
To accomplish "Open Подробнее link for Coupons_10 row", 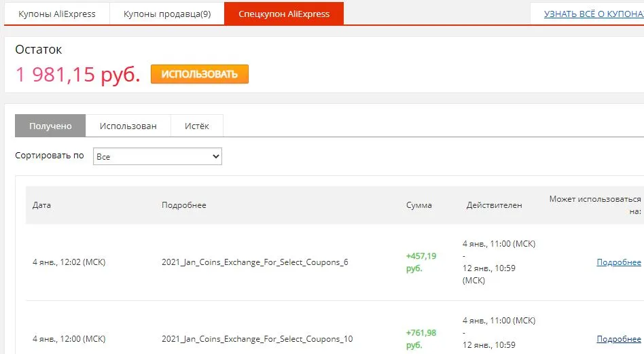I will point(619,339).
